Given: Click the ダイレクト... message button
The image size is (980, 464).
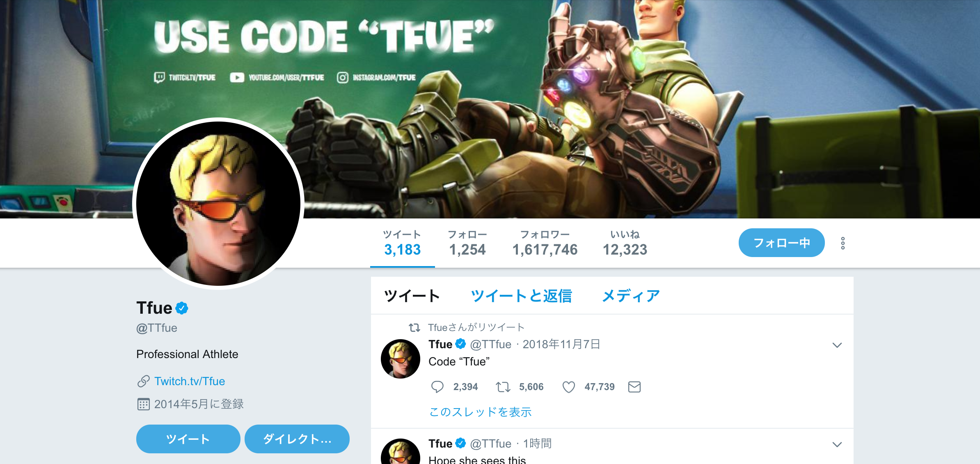Looking at the screenshot, I should tap(297, 439).
